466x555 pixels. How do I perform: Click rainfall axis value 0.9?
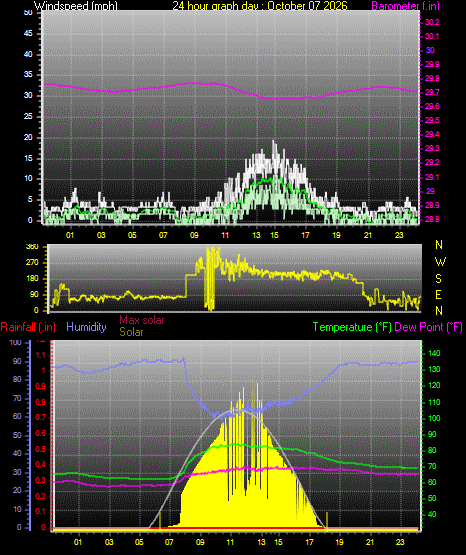pyautogui.click(x=41, y=386)
